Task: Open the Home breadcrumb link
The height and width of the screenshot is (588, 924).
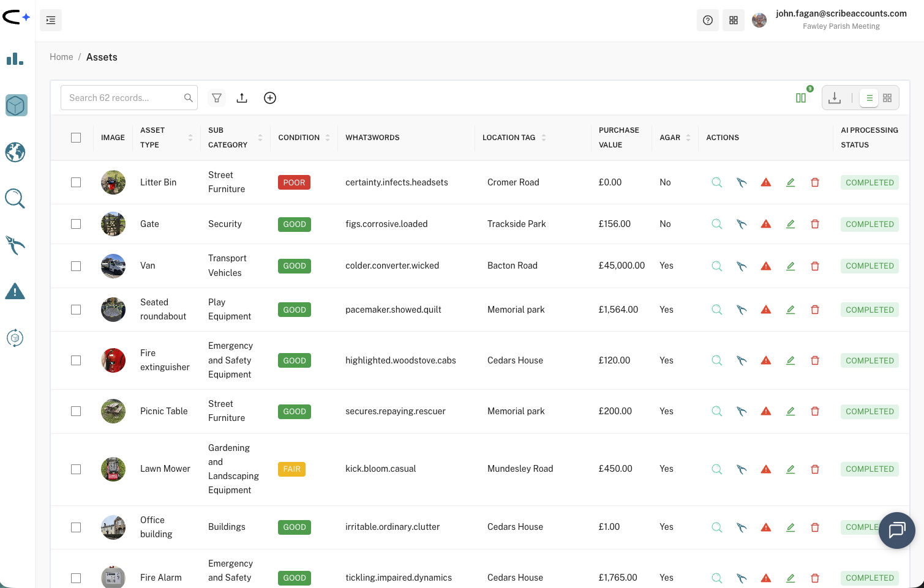Action: (61, 56)
